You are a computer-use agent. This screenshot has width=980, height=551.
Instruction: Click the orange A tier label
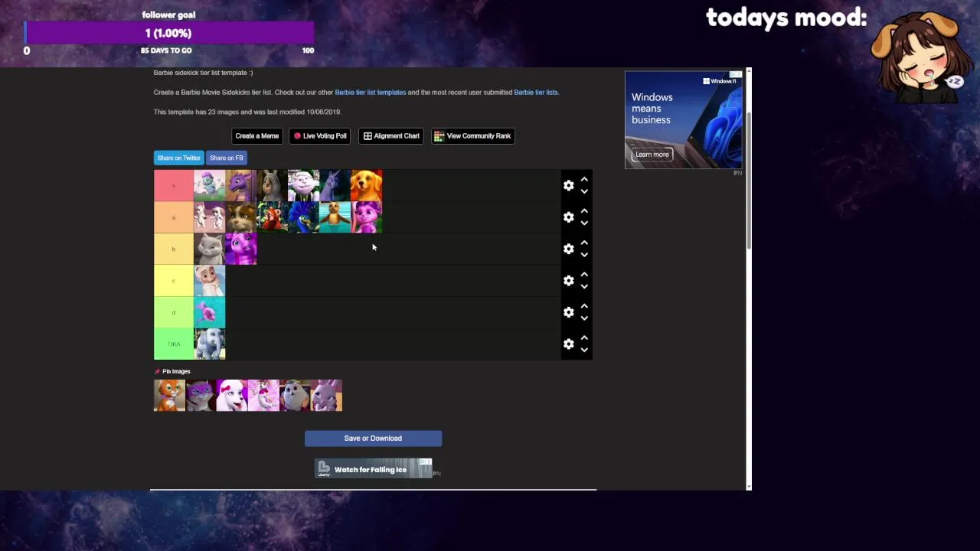coord(173,217)
